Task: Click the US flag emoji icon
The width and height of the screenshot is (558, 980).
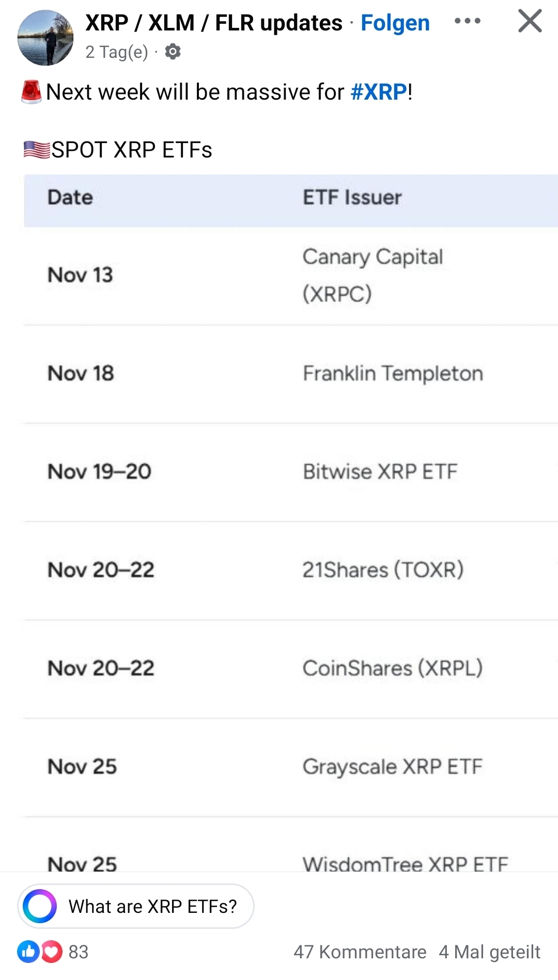Action: pyautogui.click(x=37, y=150)
